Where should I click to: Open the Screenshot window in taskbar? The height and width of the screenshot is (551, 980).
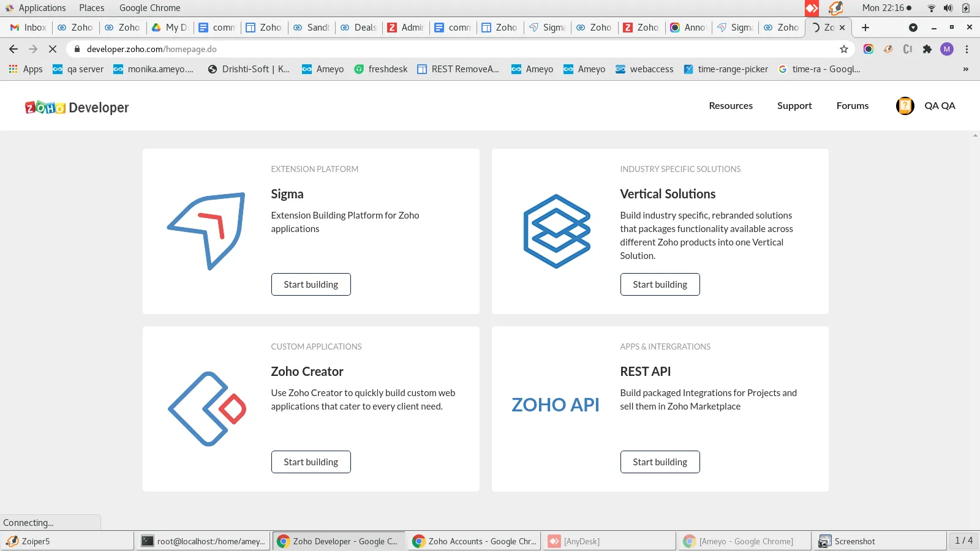coord(879,541)
